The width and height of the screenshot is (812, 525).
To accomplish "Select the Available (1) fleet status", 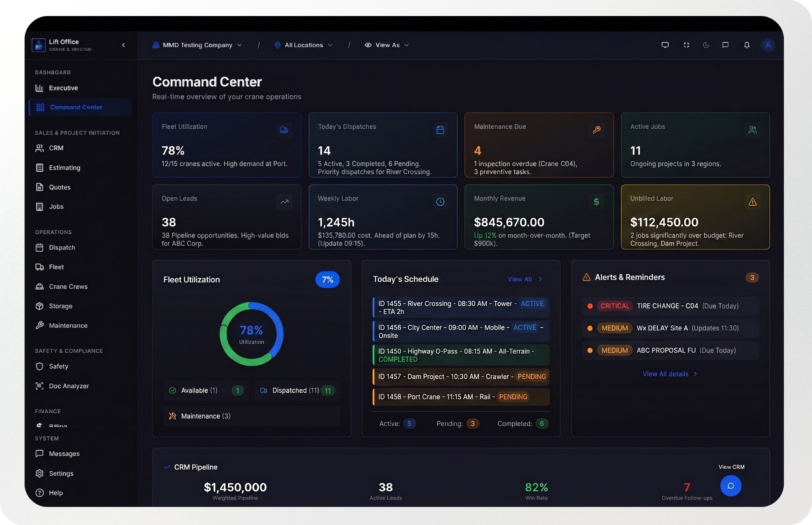I will pyautogui.click(x=206, y=390).
